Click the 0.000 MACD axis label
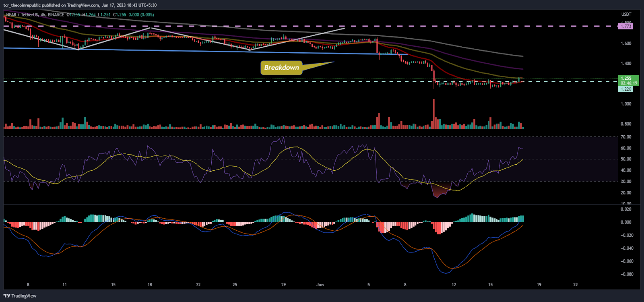 point(626,222)
